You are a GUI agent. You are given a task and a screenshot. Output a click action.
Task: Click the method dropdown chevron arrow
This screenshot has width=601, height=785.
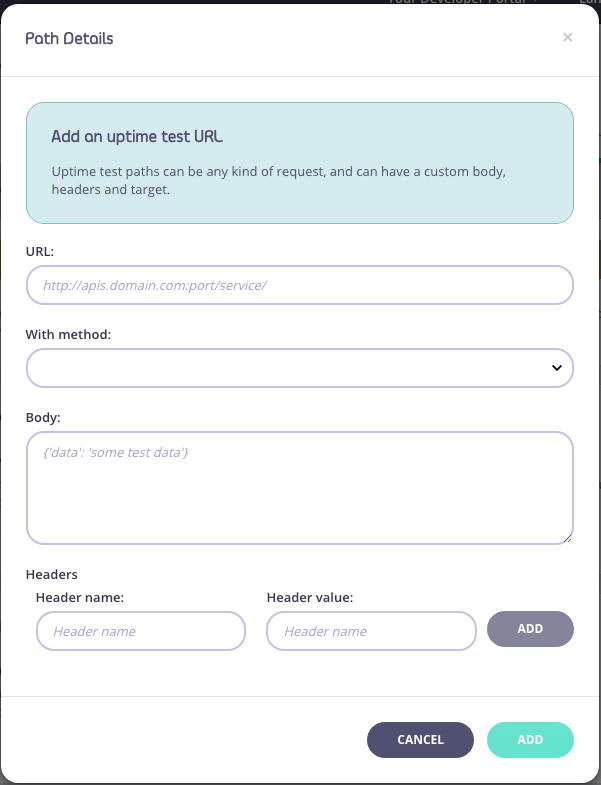click(557, 368)
